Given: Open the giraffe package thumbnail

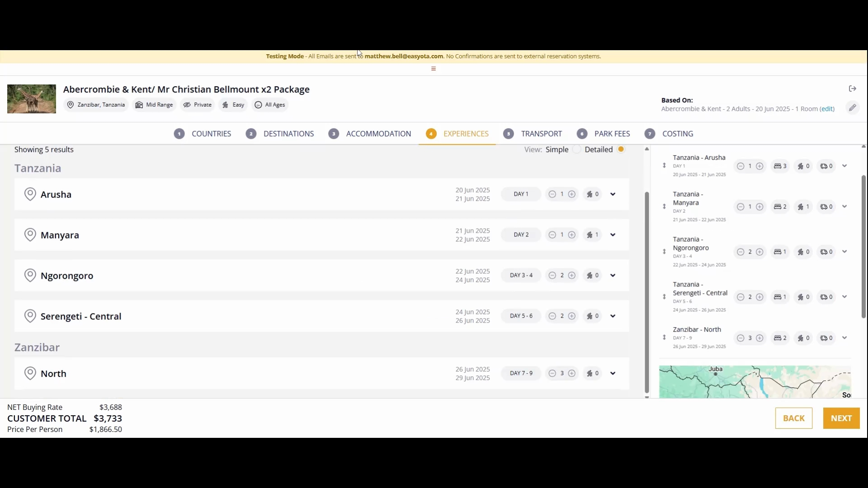Looking at the screenshot, I should click(32, 99).
